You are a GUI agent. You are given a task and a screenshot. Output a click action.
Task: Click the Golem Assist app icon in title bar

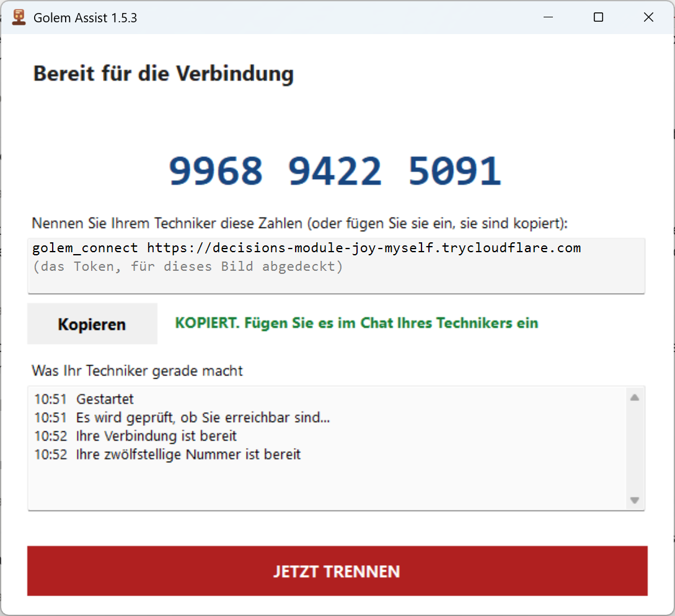click(19, 17)
